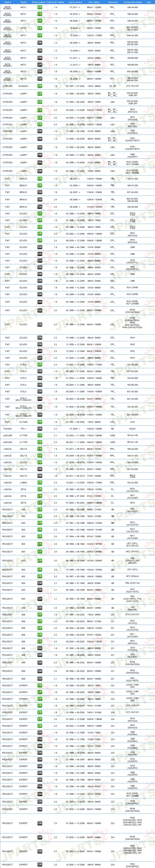Click the Model column header

[x=23, y=2]
